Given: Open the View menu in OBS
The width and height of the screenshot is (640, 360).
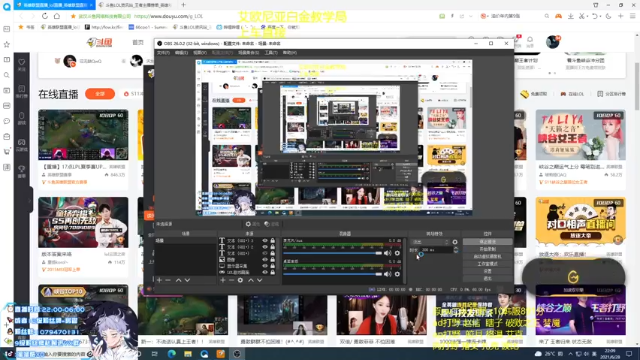Looking at the screenshot, I should coord(200,53).
